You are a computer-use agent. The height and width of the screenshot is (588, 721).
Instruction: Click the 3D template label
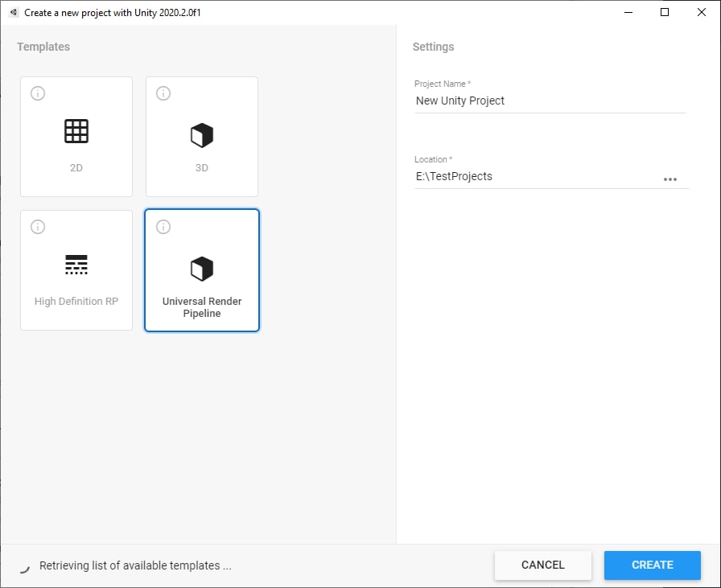pos(202,168)
